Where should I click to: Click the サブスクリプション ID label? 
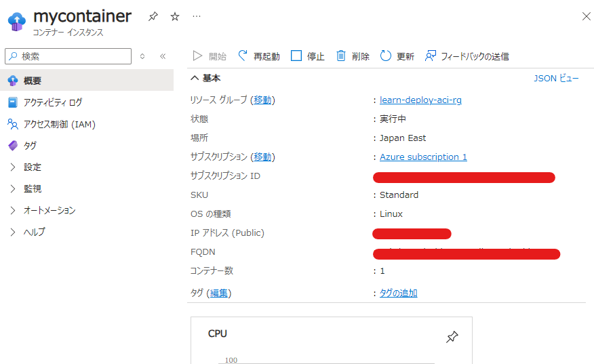click(x=225, y=176)
